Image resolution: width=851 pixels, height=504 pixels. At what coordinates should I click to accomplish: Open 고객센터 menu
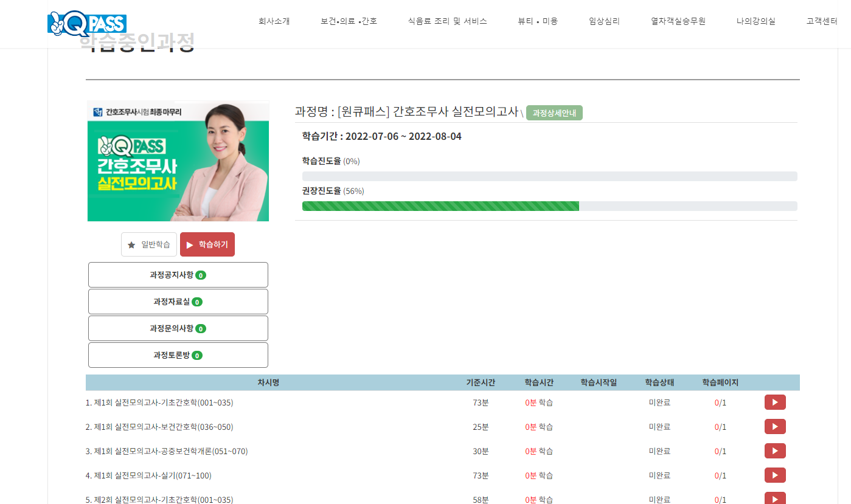point(822,21)
